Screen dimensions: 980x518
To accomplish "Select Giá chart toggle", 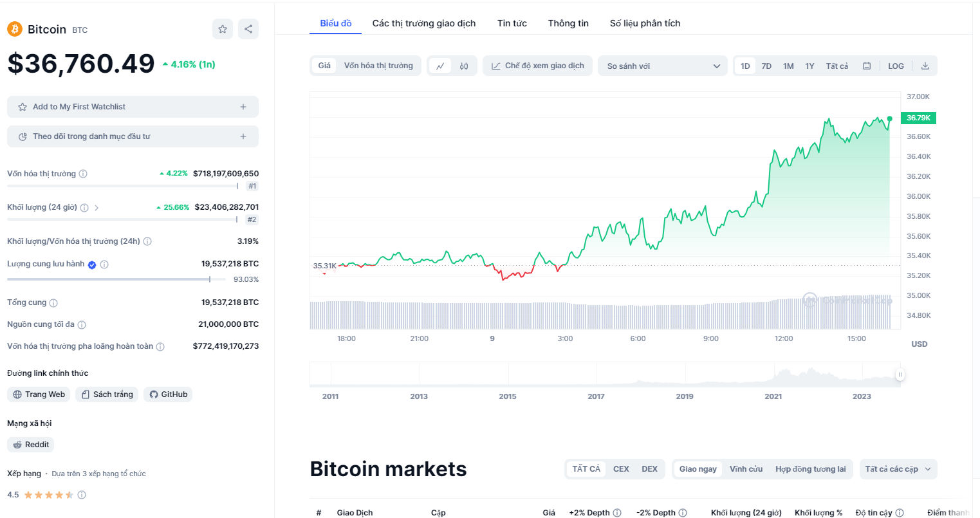I will [324, 66].
